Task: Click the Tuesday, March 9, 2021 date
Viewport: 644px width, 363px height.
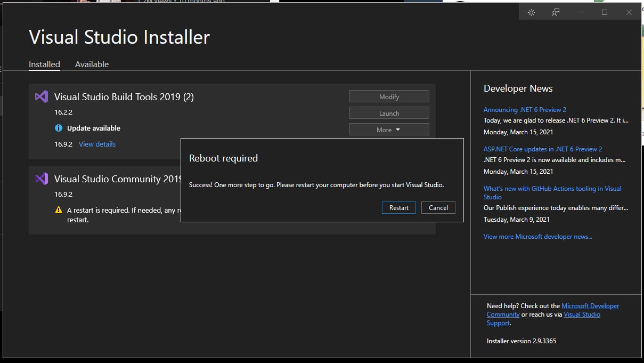Action: (517, 219)
